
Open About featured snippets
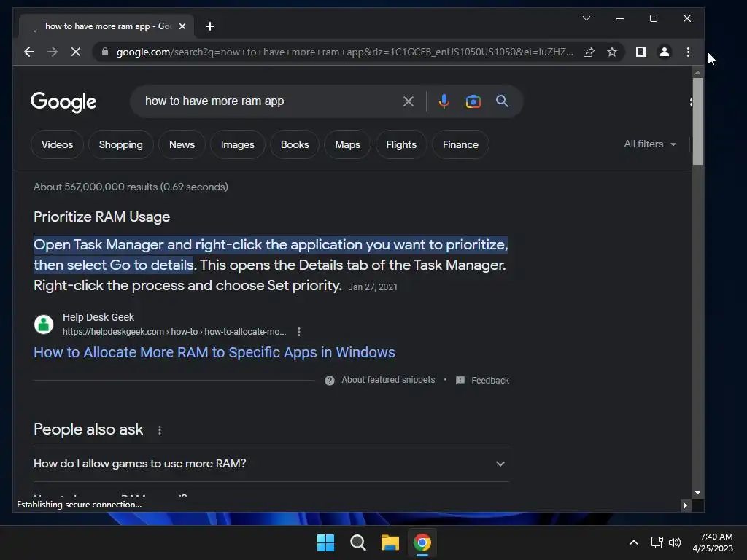tap(388, 379)
